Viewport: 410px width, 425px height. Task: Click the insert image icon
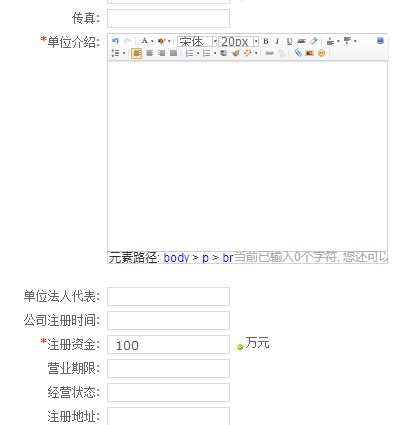click(310, 53)
